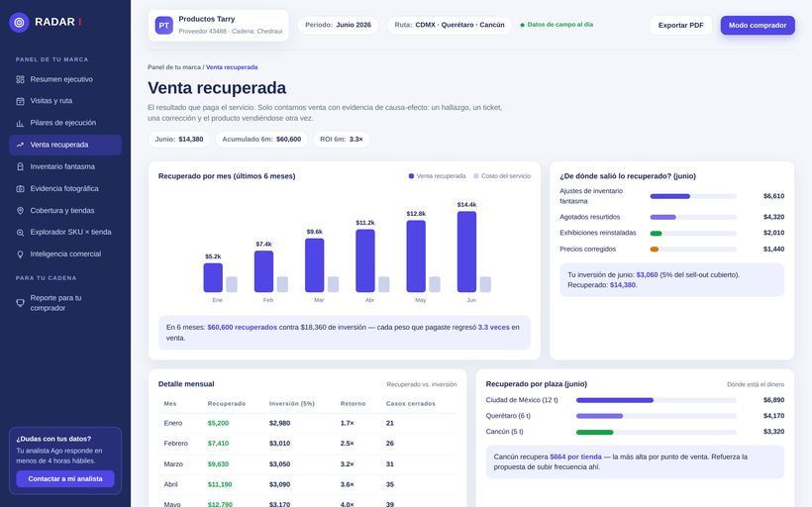Toggle Venta recuperada legend item
The height and width of the screenshot is (507, 812).
[x=437, y=176]
